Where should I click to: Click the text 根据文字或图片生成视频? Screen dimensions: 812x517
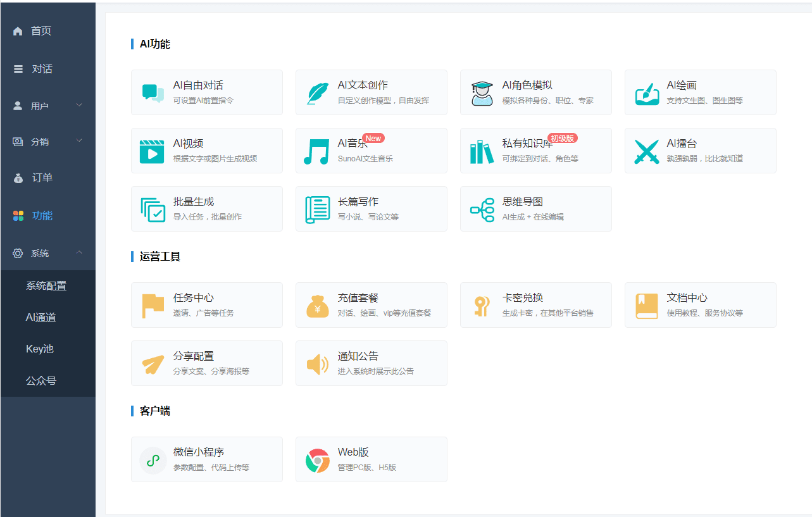pos(215,159)
